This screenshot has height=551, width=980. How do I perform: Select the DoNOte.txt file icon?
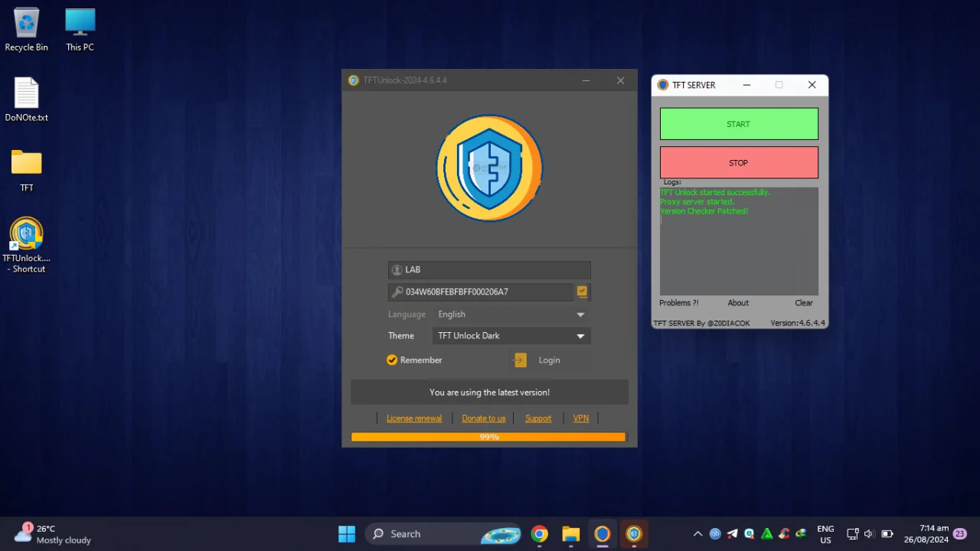coord(26,100)
